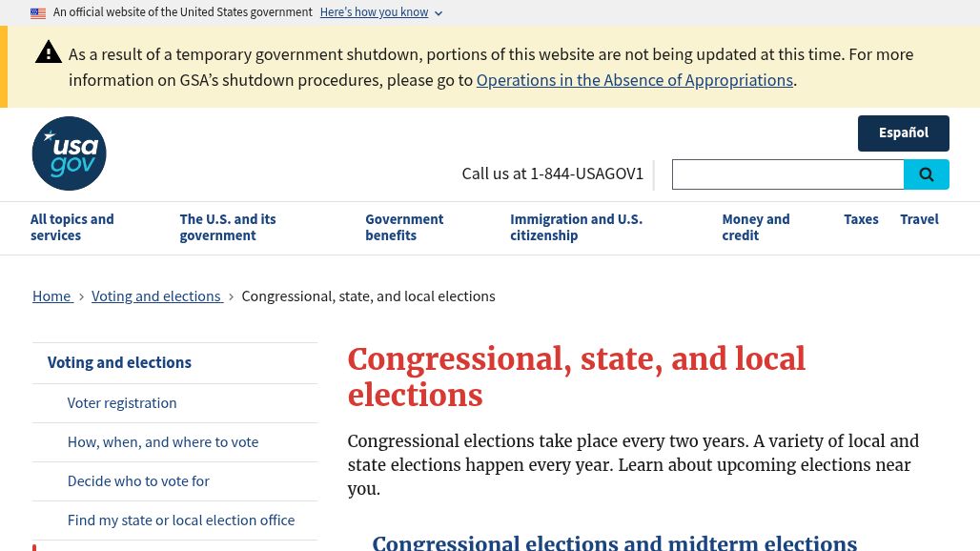Open "The U.S. and its government" menu
Image resolution: width=980 pixels, height=551 pixels.
[x=228, y=227]
